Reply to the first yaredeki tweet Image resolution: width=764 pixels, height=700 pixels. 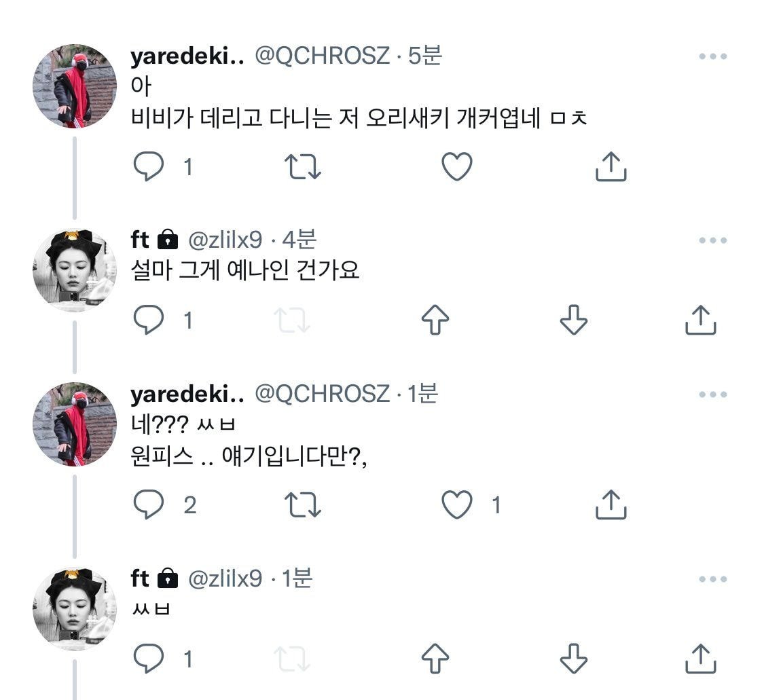coord(147,166)
